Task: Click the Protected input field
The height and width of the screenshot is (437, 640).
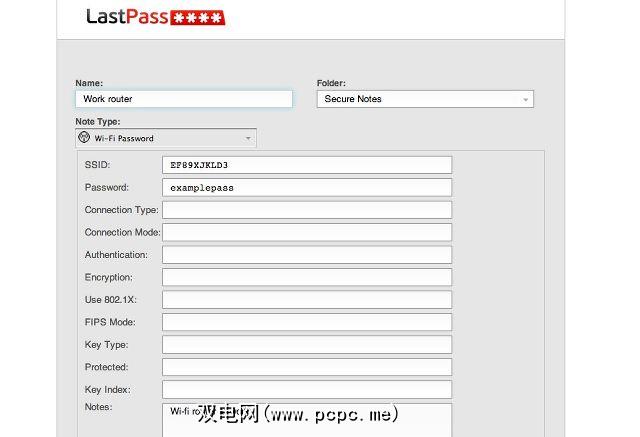Action: pos(307,367)
